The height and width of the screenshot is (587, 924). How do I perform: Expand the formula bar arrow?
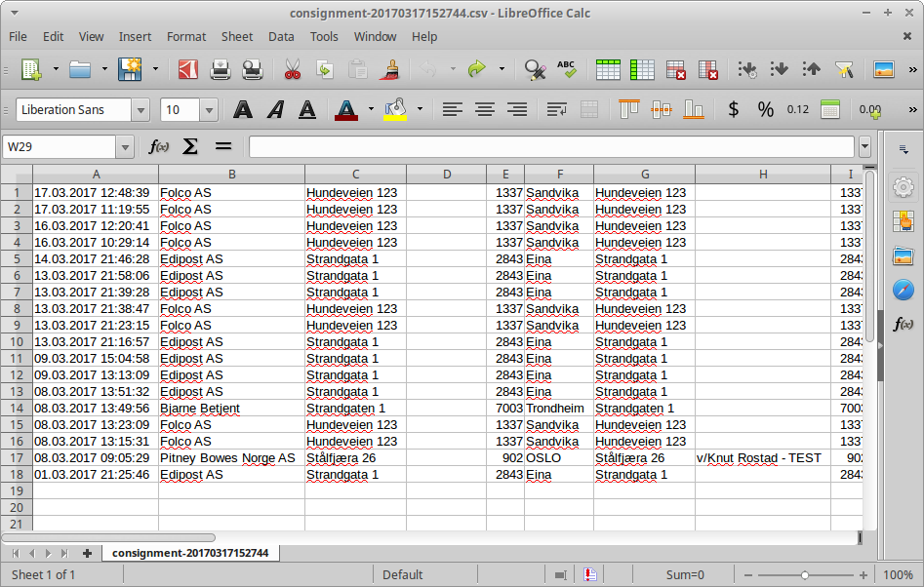coord(864,146)
